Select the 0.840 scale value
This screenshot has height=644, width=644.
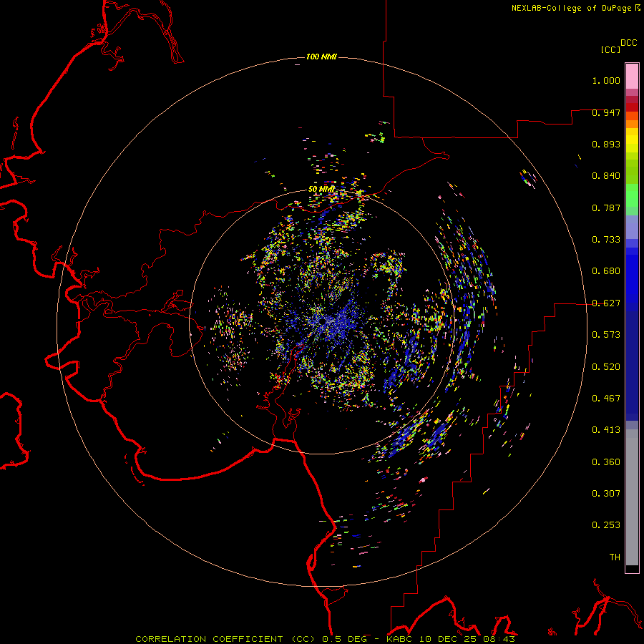(x=606, y=176)
